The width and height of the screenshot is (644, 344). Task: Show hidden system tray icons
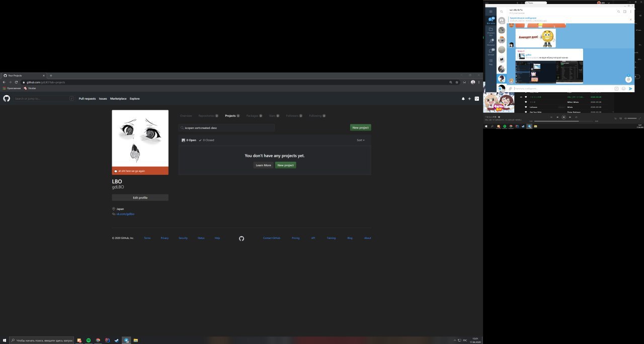coord(455,340)
